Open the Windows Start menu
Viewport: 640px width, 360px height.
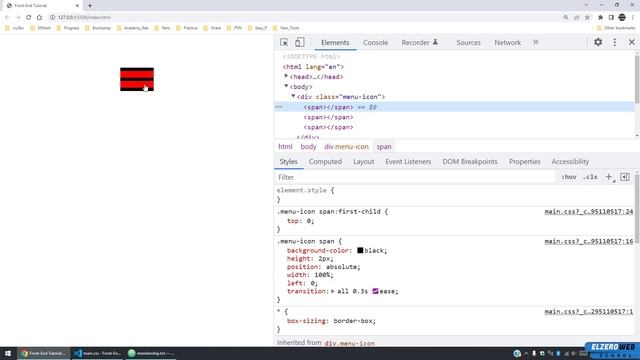click(8, 353)
